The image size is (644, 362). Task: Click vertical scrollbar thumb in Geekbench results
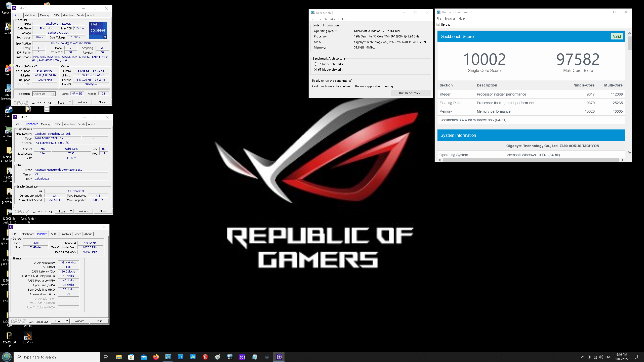tap(630, 43)
